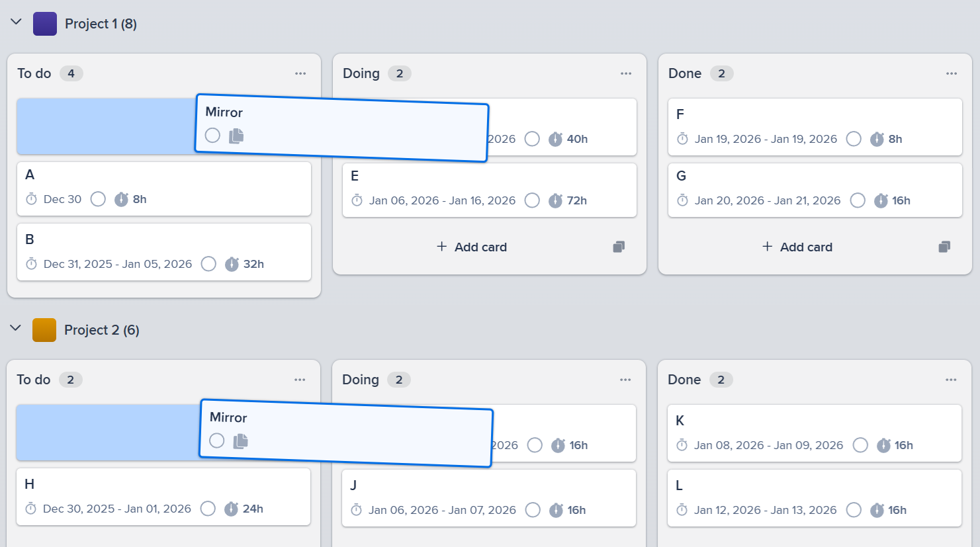Viewport: 980px width, 547px height.
Task: Toggle completion circle on card F
Action: pyautogui.click(x=854, y=139)
